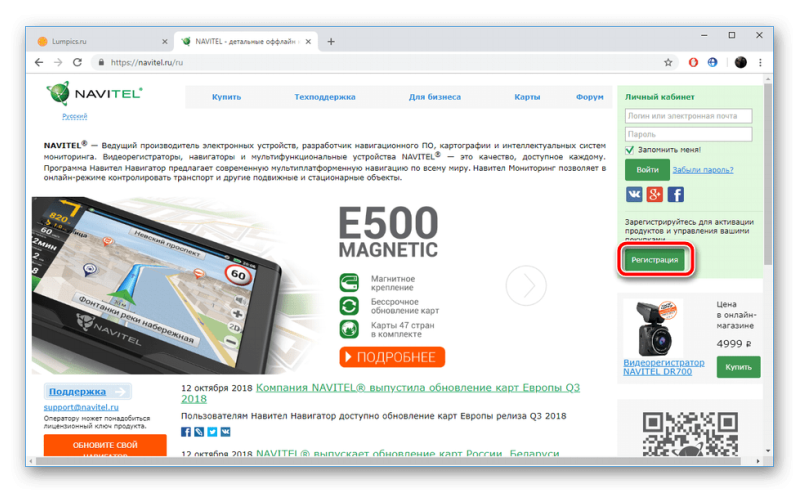Open the globe extension icon
This screenshot has height=493, width=800.
(712, 62)
